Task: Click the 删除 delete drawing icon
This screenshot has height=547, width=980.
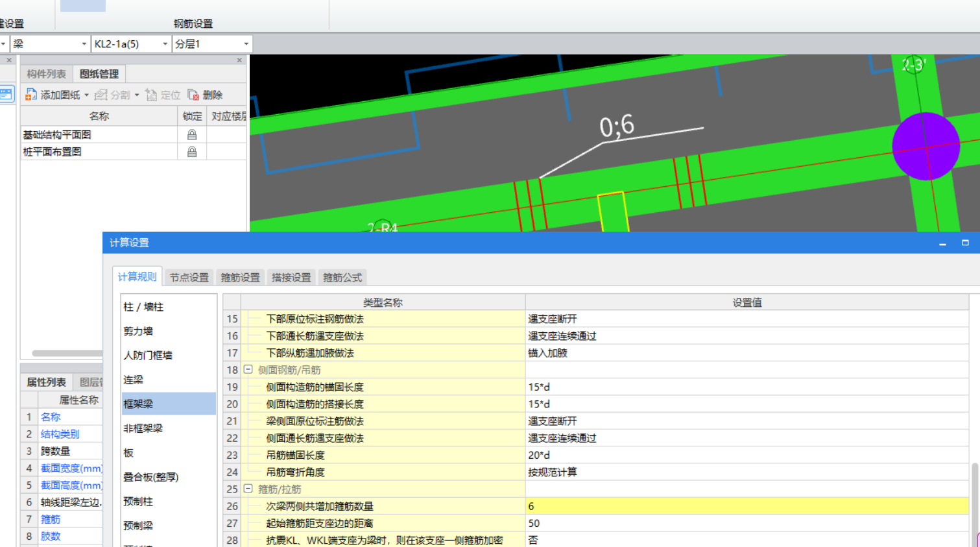Action: tap(193, 95)
